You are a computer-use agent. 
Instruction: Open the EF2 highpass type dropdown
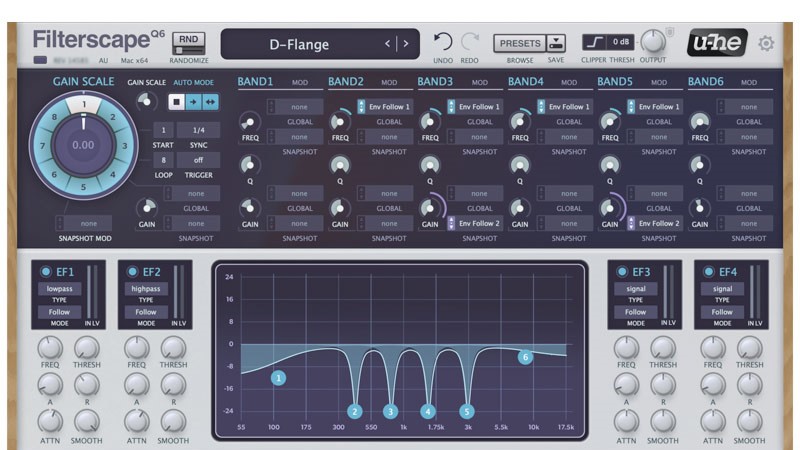[146, 289]
